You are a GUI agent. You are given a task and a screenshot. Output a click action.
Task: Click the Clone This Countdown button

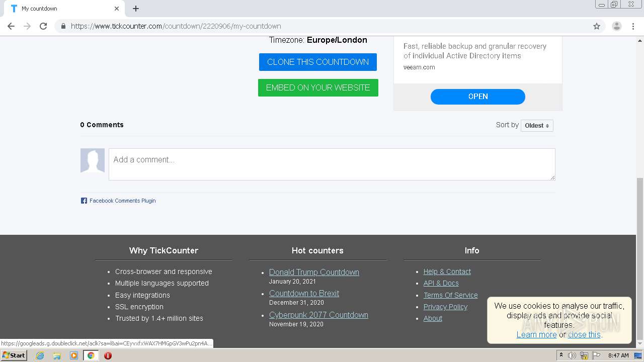[x=318, y=62]
